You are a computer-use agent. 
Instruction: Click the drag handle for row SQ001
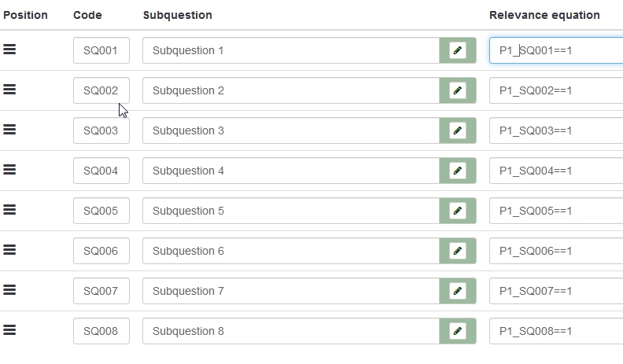[x=9, y=50]
